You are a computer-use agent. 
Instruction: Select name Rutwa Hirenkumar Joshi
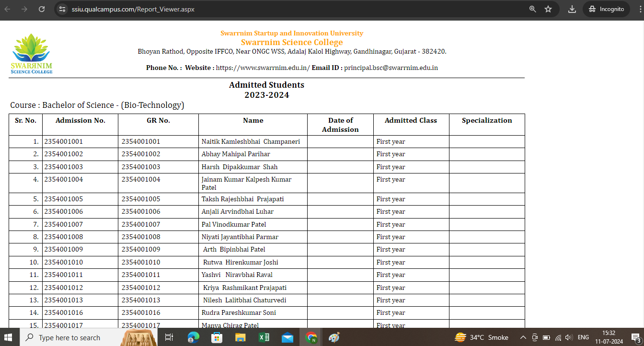pyautogui.click(x=241, y=263)
